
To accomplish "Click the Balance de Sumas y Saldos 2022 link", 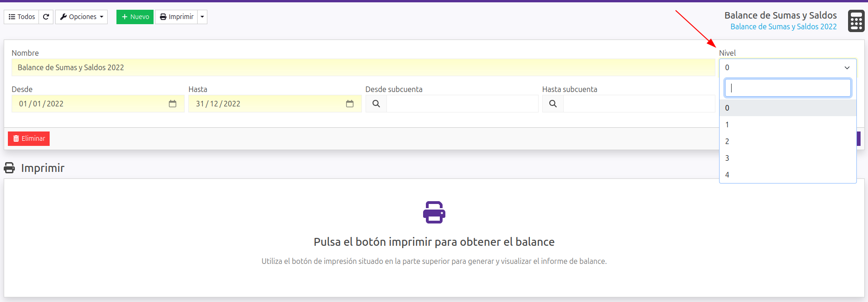I will [784, 26].
